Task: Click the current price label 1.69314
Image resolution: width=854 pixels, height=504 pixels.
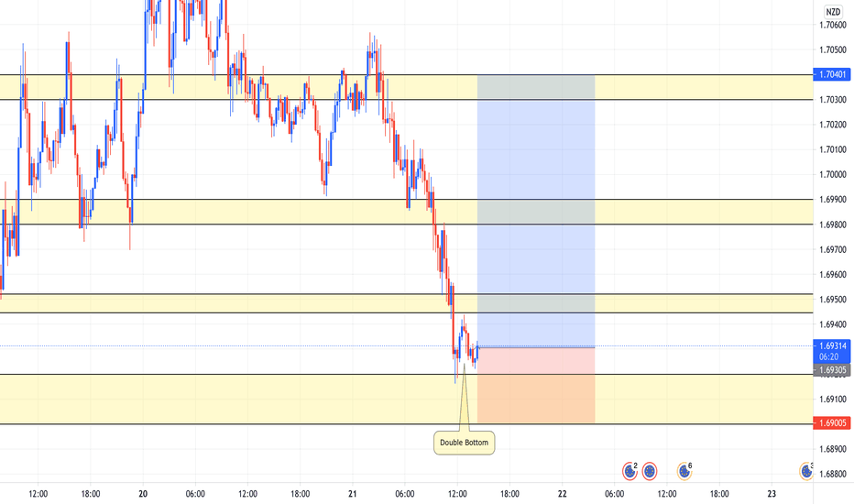Action: pyautogui.click(x=832, y=346)
